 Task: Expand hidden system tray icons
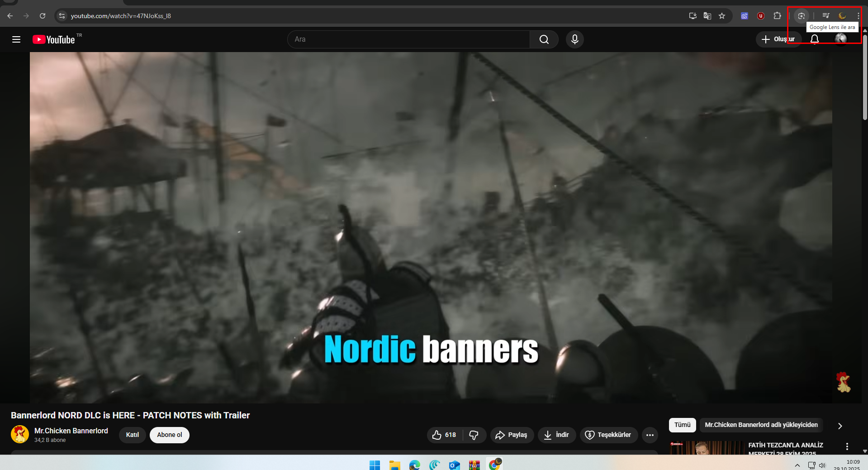point(797,465)
